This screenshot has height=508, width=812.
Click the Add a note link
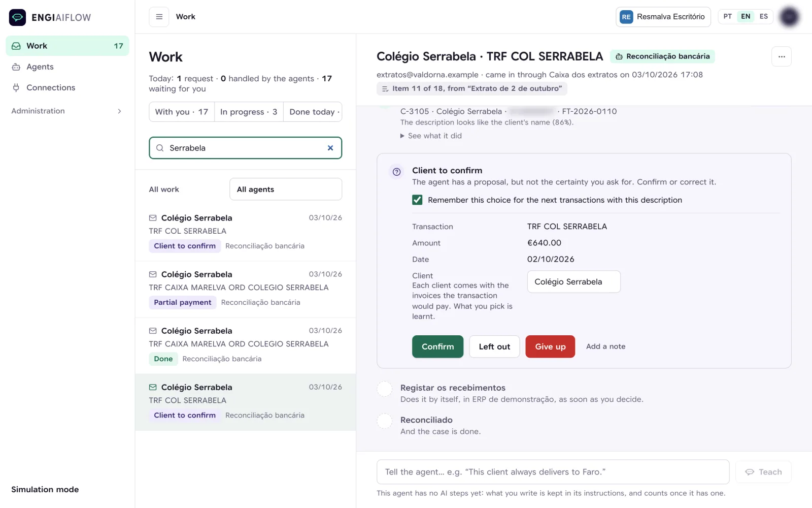pos(605,346)
